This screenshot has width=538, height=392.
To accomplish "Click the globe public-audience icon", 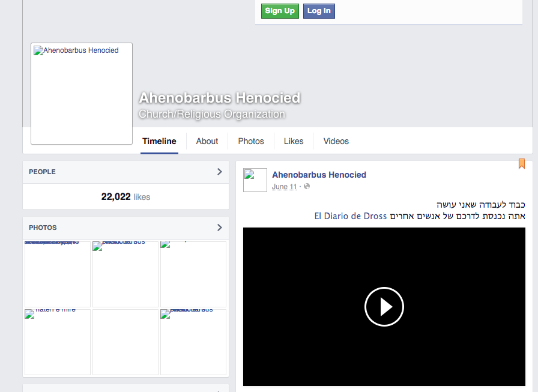I will [x=307, y=186].
